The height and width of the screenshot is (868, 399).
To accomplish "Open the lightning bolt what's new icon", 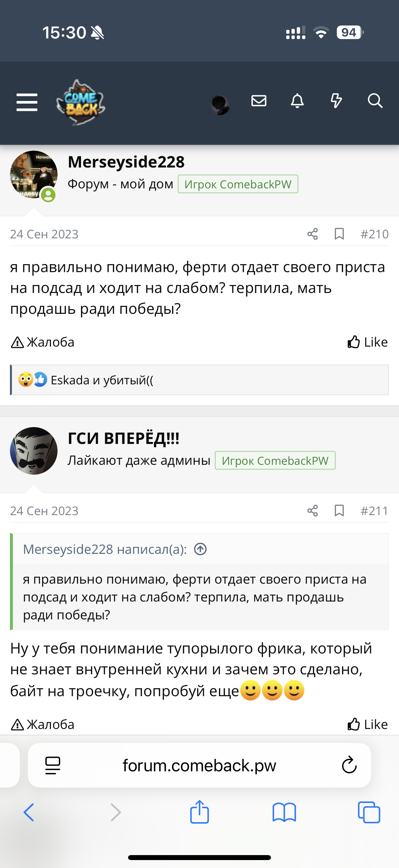I will [x=336, y=101].
